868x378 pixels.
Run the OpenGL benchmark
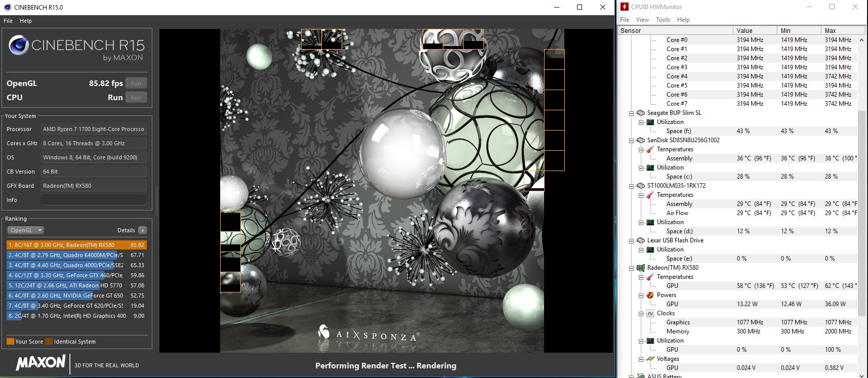click(136, 83)
